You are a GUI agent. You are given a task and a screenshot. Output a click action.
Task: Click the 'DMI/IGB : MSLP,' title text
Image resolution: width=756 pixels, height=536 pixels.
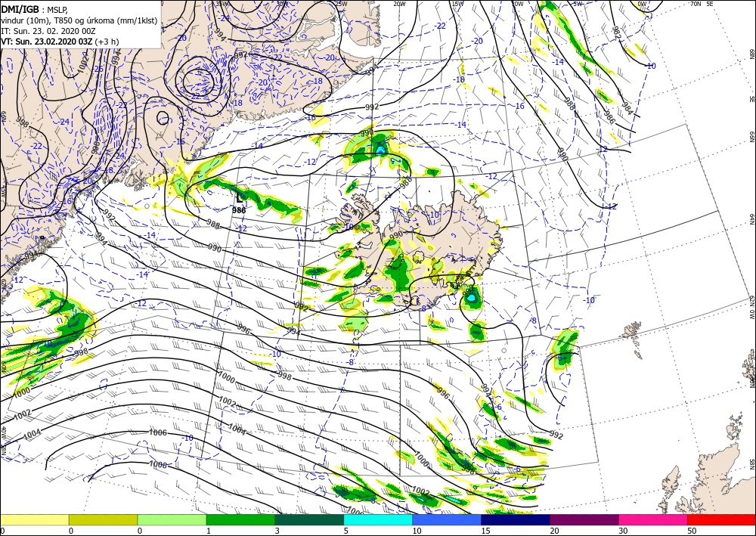pos(34,9)
